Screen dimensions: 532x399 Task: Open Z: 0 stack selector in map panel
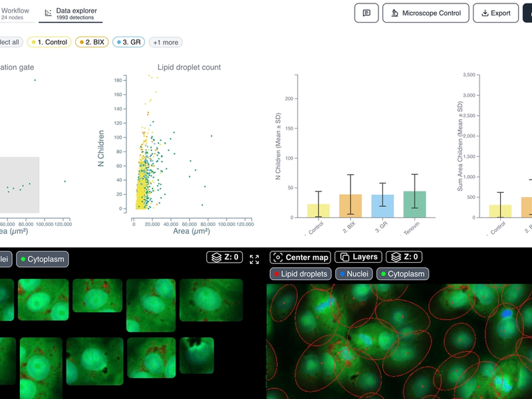tap(404, 257)
